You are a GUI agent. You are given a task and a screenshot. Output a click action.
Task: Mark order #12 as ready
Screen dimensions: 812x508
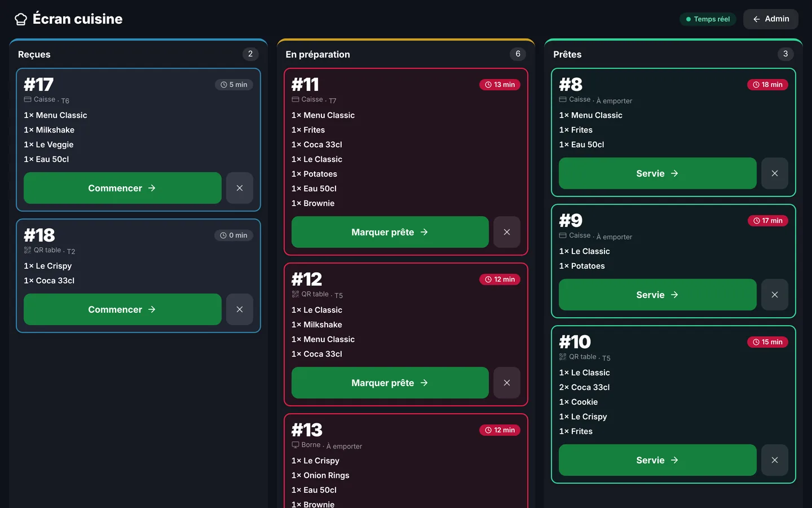point(390,383)
